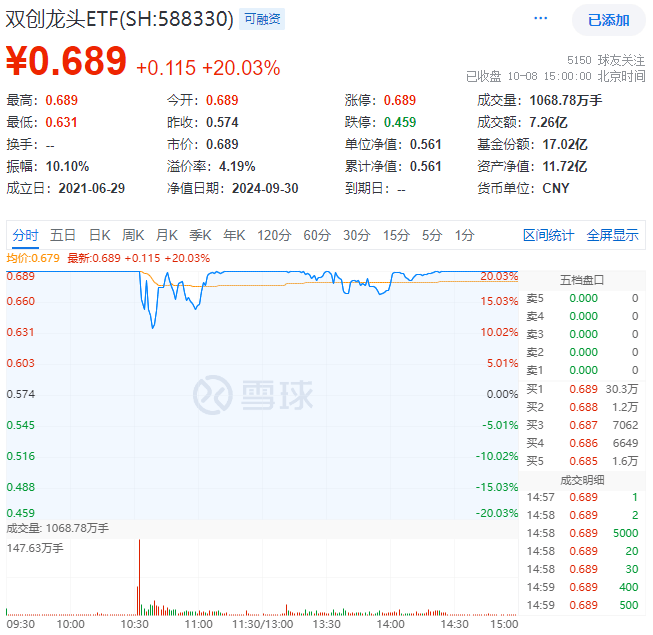This screenshot has height=635, width=653.
Task: Select the 1分 chart interval tab
Action: (x=464, y=235)
